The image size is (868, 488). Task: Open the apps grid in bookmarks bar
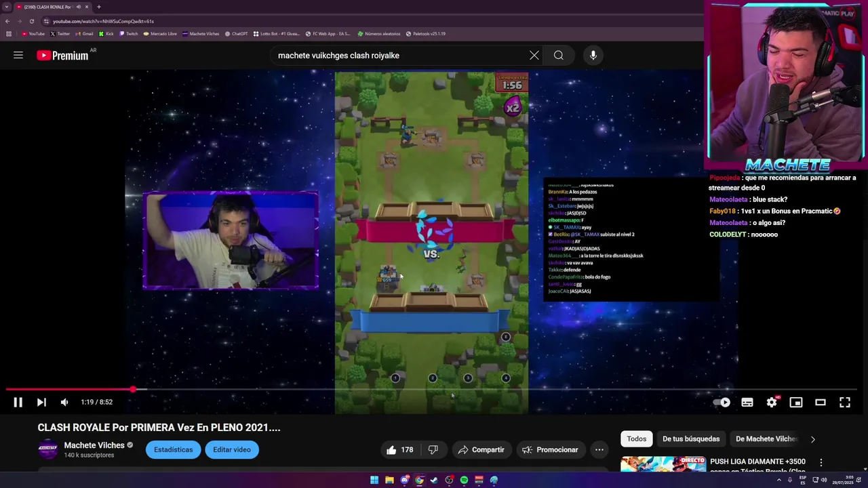(x=8, y=34)
